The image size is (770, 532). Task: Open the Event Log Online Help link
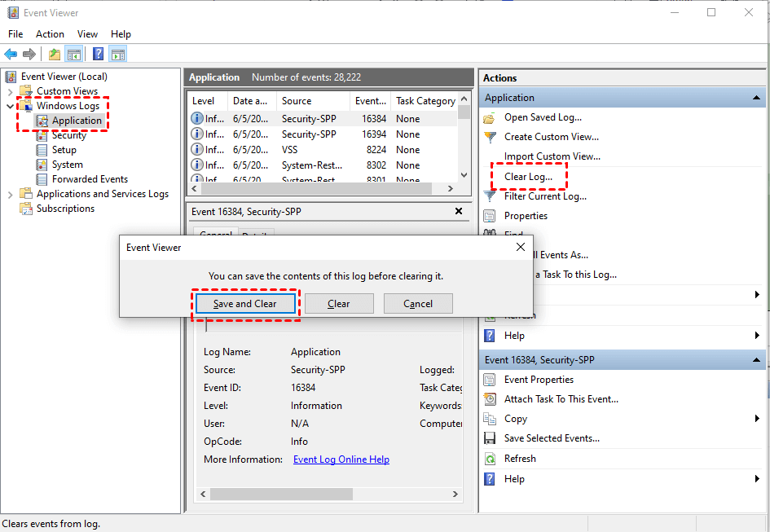[341, 459]
